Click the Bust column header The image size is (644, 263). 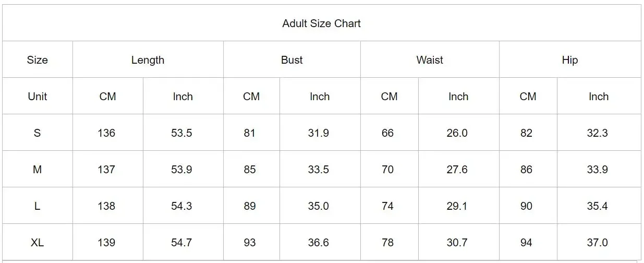(x=292, y=59)
